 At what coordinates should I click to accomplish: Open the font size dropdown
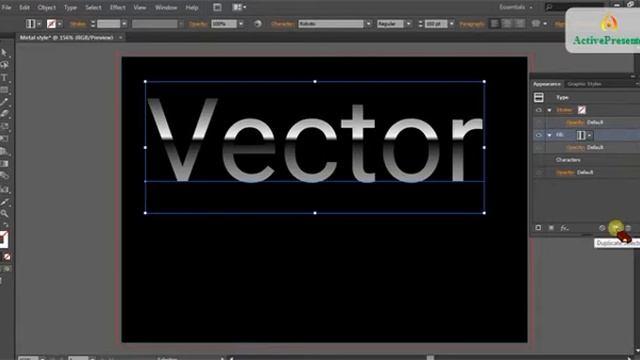click(x=451, y=24)
